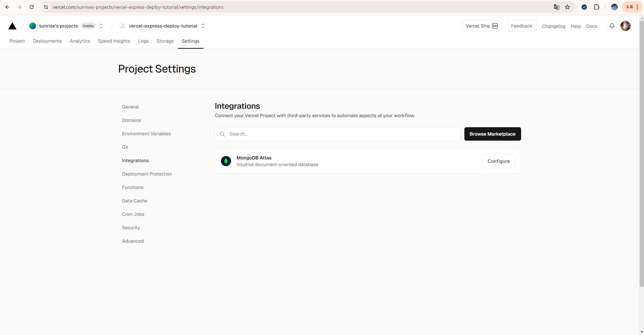Reload the page with refresh icon

32,7
